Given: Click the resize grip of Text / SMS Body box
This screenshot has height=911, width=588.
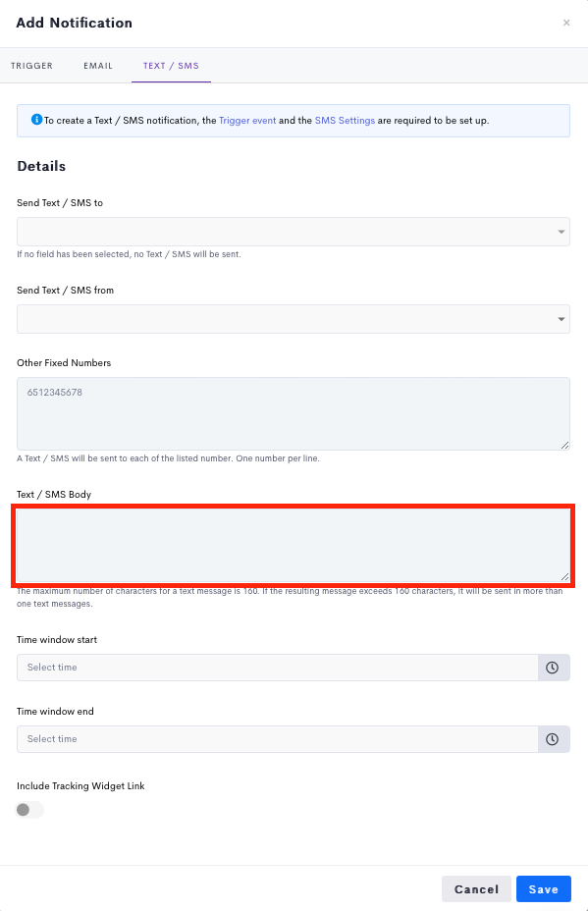Looking at the screenshot, I should [564, 576].
